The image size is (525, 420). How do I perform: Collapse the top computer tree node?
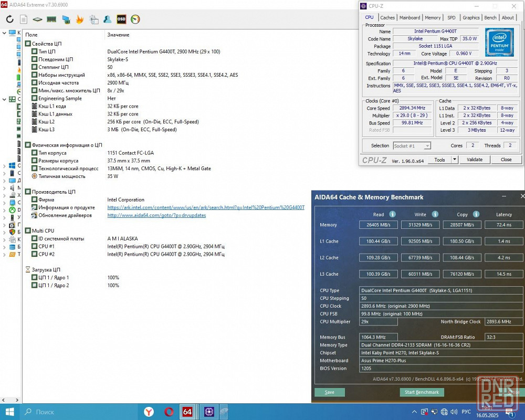tap(4, 33)
